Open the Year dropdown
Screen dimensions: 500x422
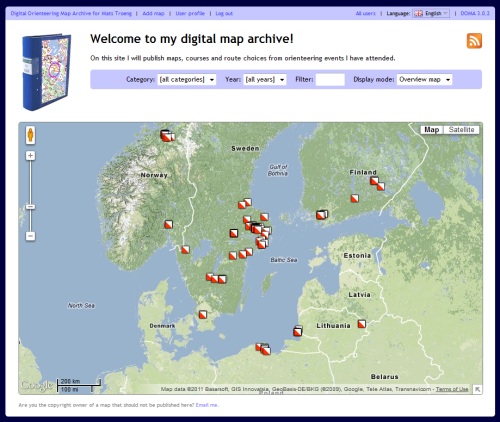(x=265, y=79)
